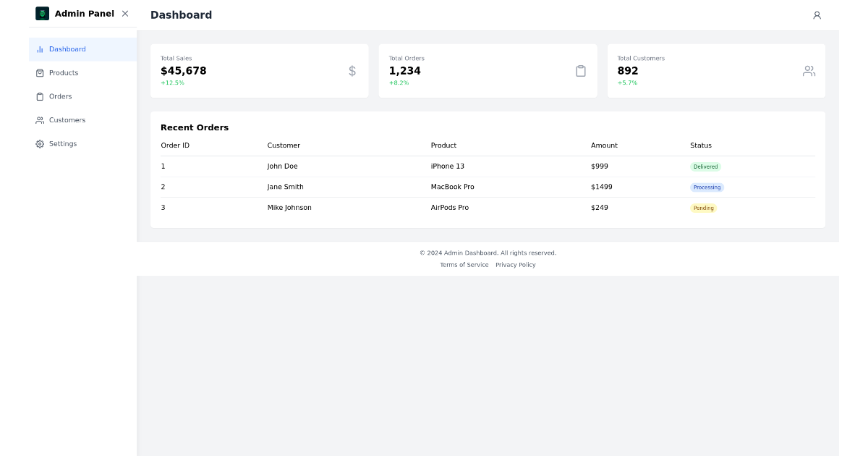The height and width of the screenshot is (456, 868).
Task: Select the Dashboard chart icon in sidebar
Action: coord(39,48)
